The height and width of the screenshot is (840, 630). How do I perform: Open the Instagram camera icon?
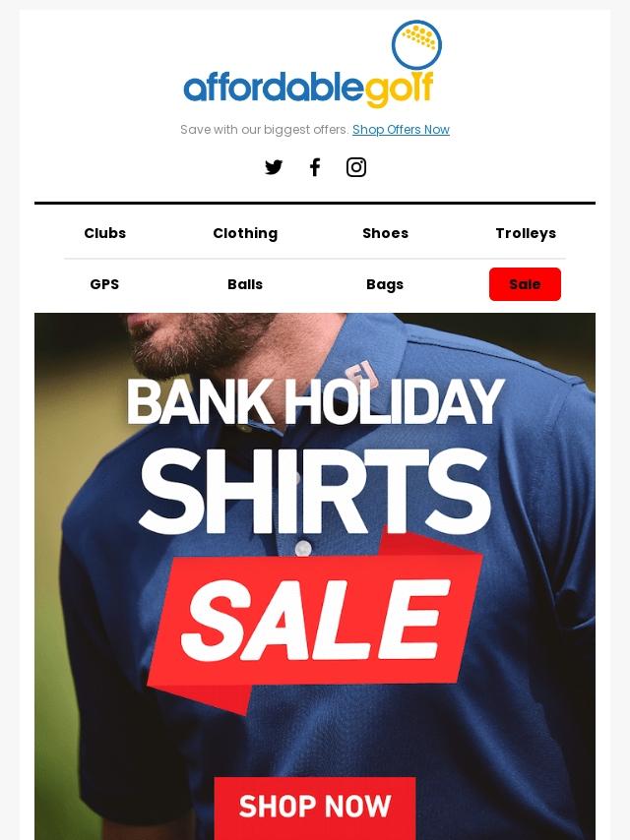click(356, 167)
